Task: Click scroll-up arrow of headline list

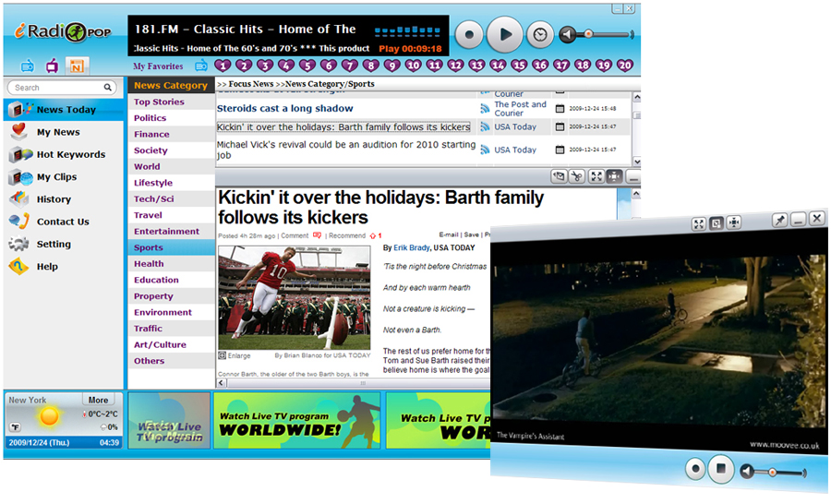Action: click(x=637, y=98)
